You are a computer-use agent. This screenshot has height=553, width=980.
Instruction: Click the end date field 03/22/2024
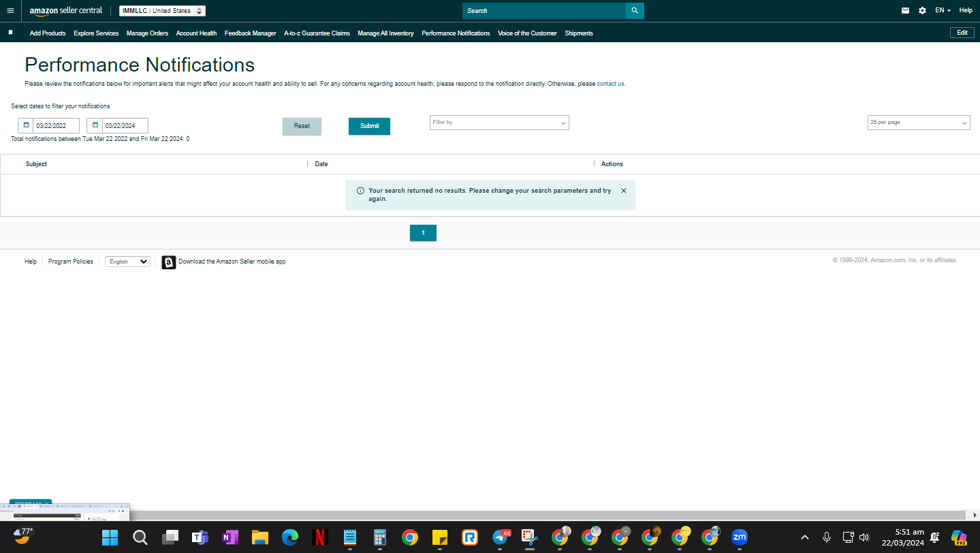coord(125,125)
